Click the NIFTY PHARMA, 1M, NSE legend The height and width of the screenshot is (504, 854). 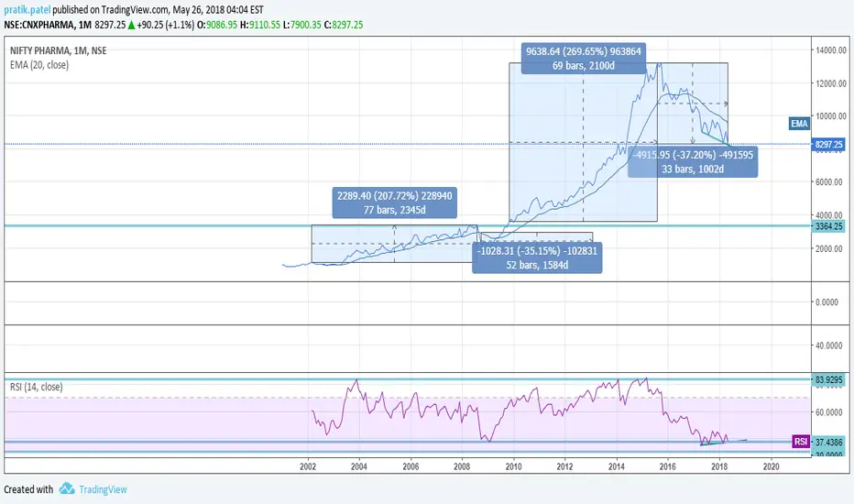point(59,50)
